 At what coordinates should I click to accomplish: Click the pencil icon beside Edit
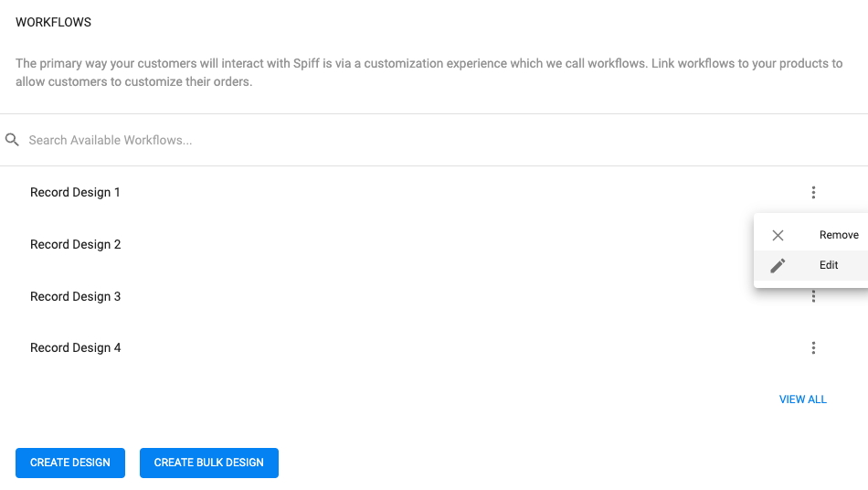[778, 266]
